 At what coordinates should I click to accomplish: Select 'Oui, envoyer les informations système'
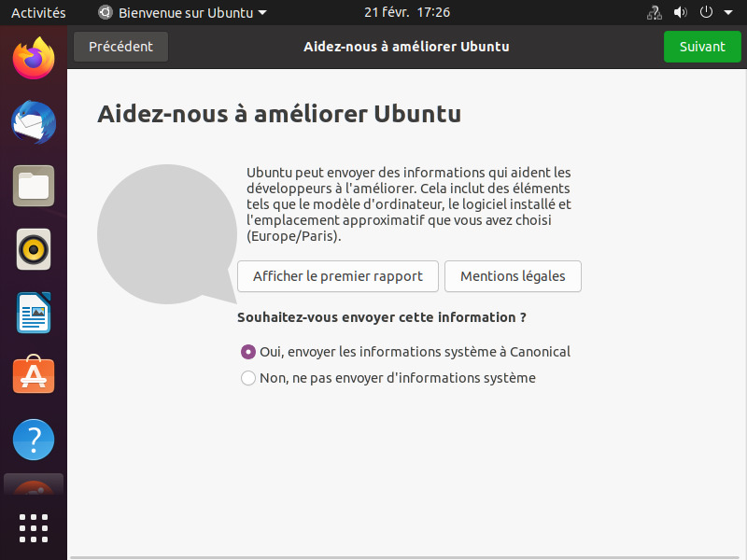248,352
